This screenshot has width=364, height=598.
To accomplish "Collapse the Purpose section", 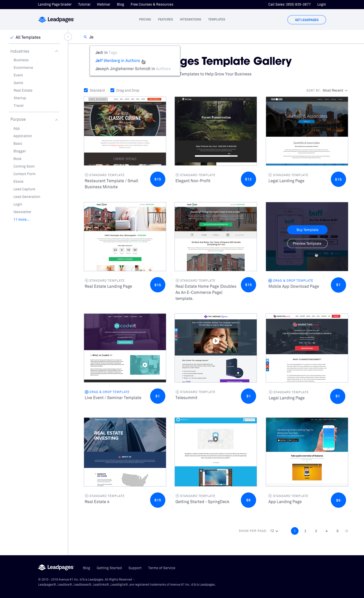I will tap(57, 120).
